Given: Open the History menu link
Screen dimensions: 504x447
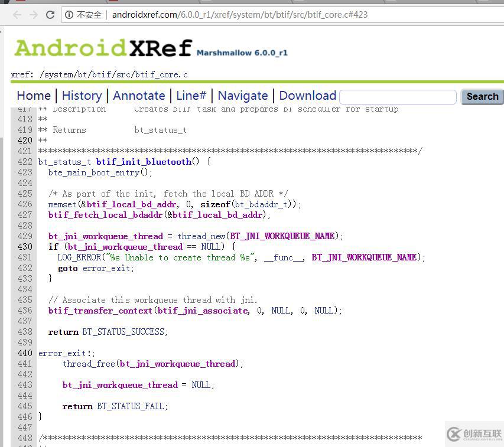Looking at the screenshot, I should pos(82,96).
